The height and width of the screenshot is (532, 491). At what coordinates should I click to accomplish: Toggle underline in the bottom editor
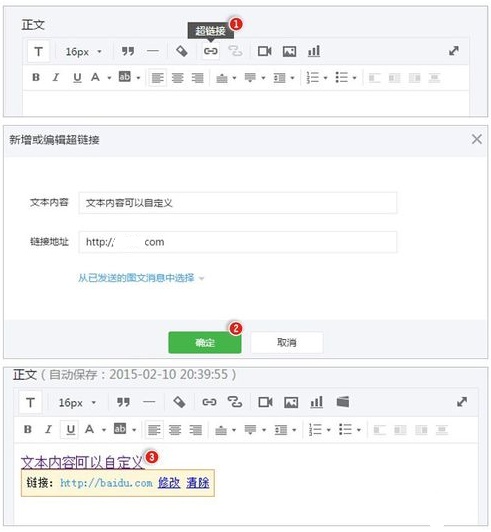click(x=71, y=430)
